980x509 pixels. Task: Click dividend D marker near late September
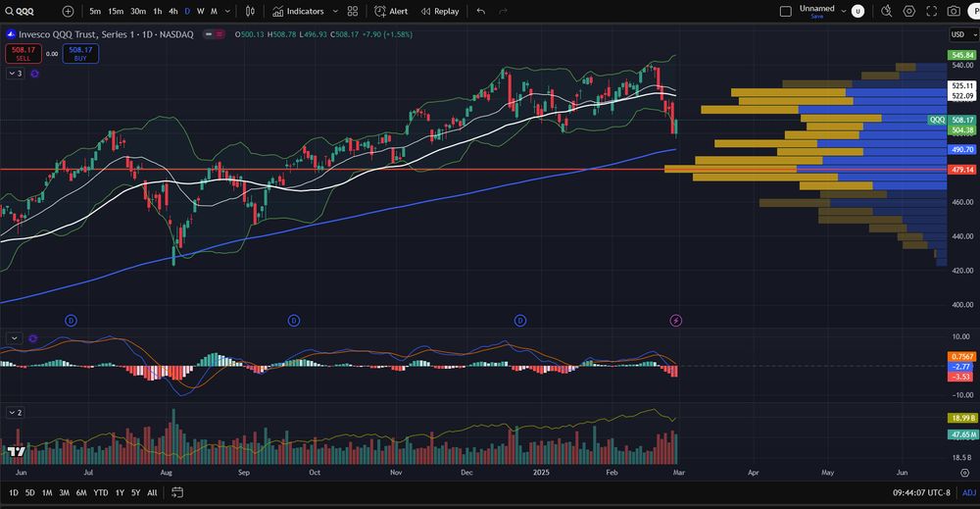click(x=294, y=321)
